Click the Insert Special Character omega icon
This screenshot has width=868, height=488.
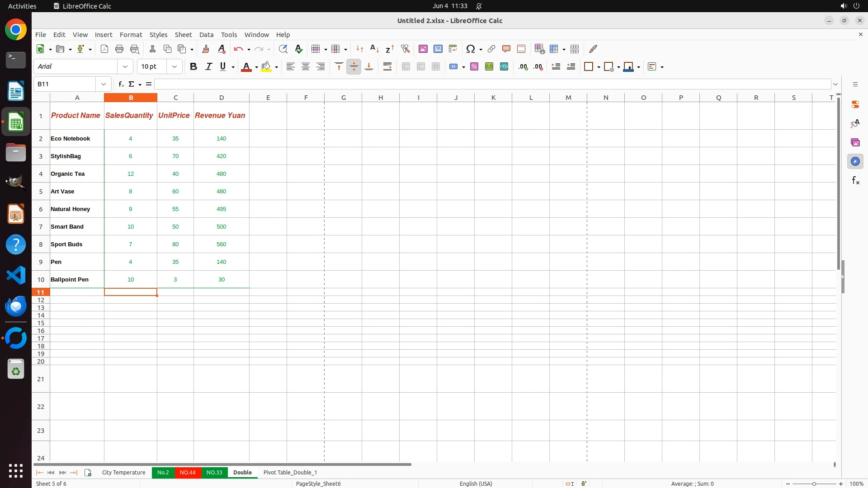pos(470,49)
